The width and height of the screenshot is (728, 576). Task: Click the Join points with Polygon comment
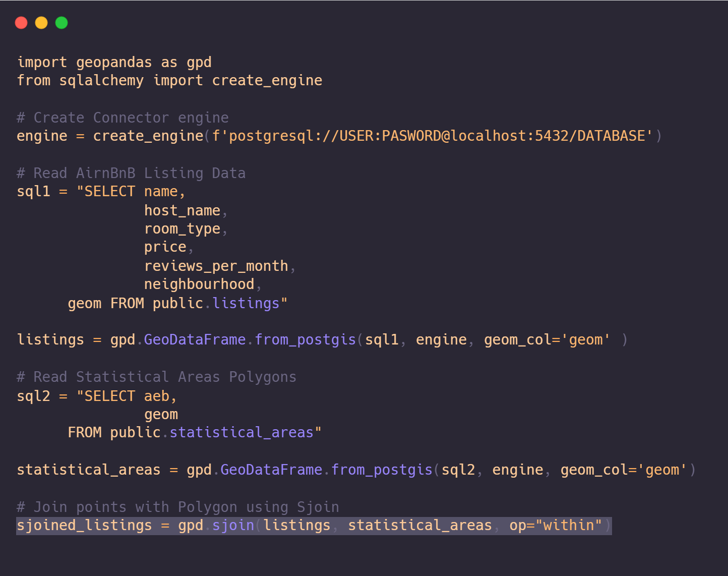pos(177,507)
